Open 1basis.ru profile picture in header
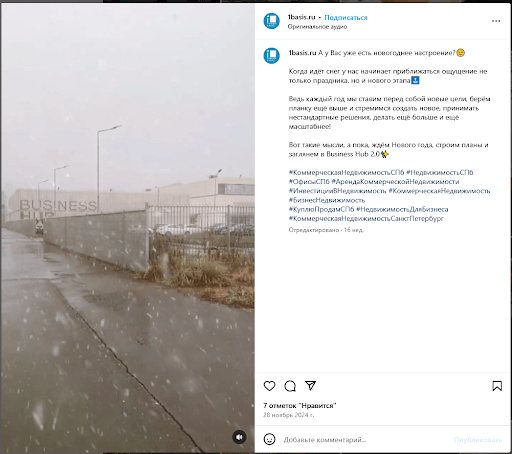 272,21
